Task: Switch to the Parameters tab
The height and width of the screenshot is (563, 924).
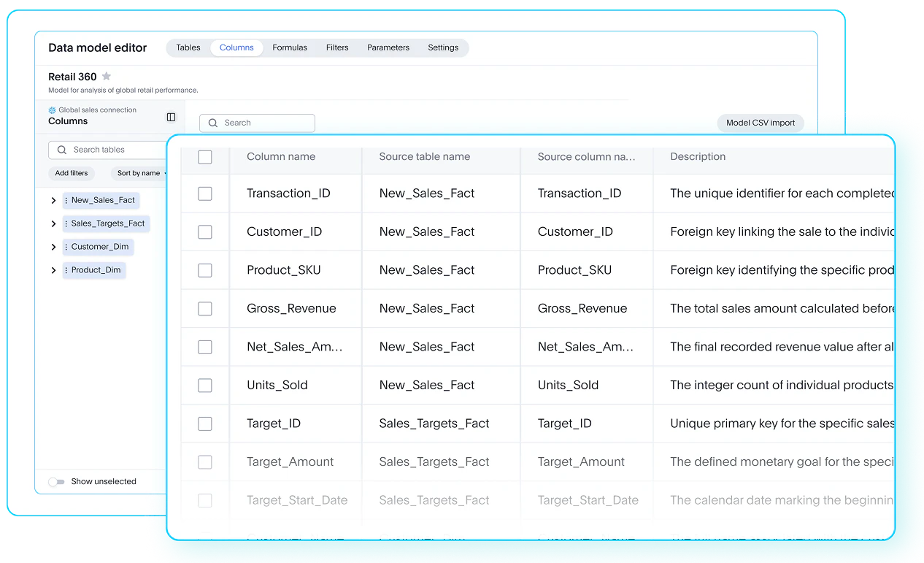Action: 388,47
